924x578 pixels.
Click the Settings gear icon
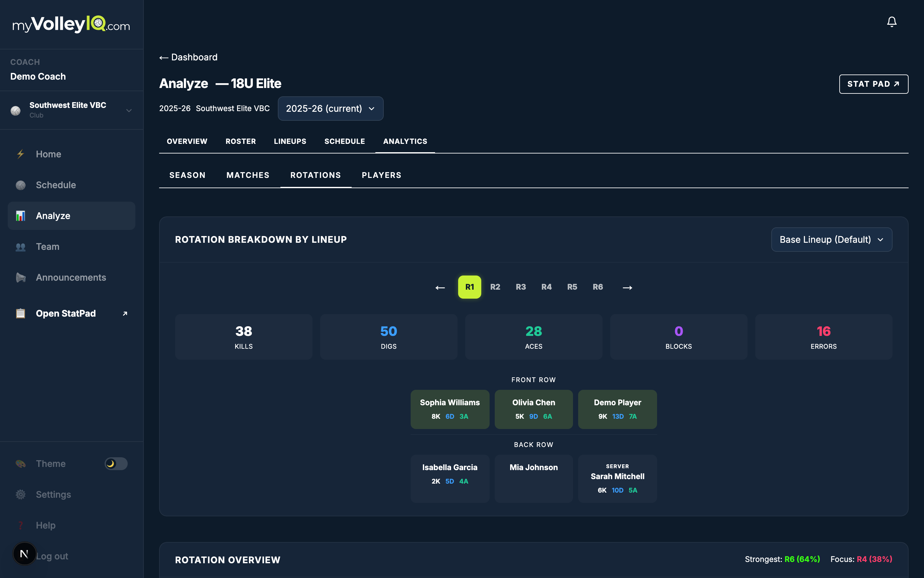tap(21, 495)
